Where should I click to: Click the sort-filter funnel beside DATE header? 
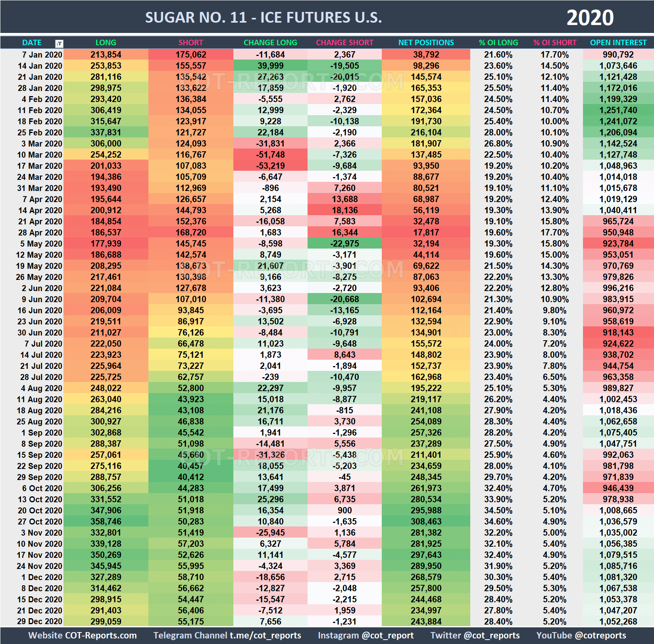(59, 42)
